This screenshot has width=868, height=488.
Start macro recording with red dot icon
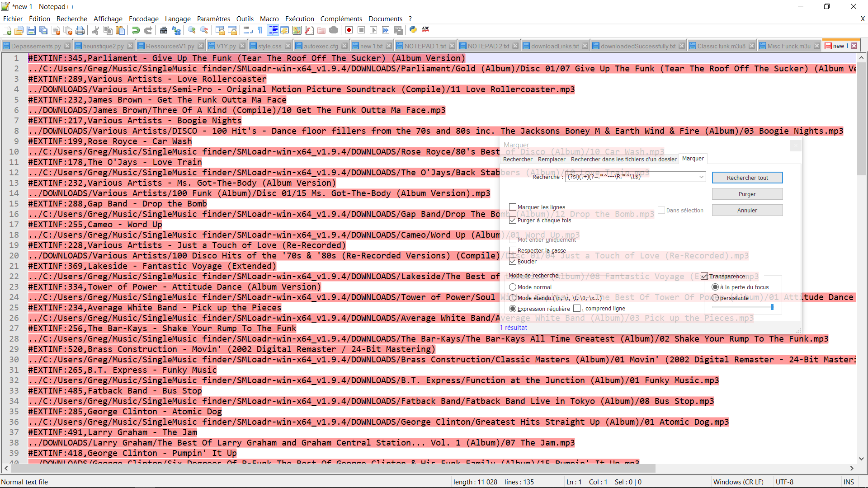point(349,30)
